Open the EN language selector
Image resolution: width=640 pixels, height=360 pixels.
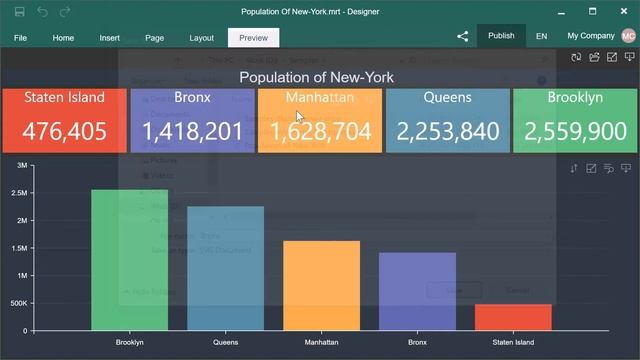click(x=541, y=36)
